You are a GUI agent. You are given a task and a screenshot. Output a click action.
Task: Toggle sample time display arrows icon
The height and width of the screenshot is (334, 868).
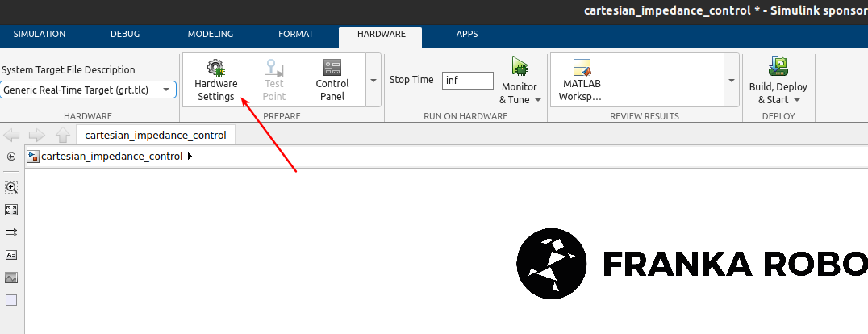pyautogui.click(x=11, y=232)
